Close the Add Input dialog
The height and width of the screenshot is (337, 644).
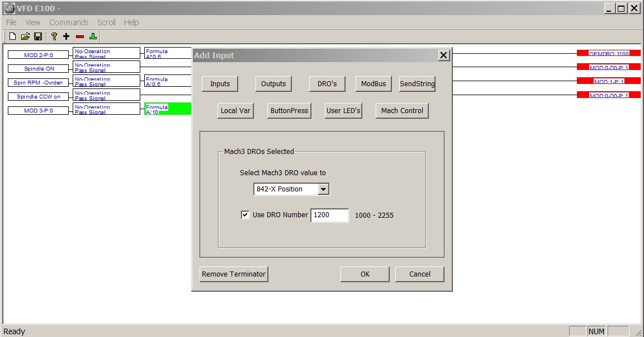click(x=443, y=55)
